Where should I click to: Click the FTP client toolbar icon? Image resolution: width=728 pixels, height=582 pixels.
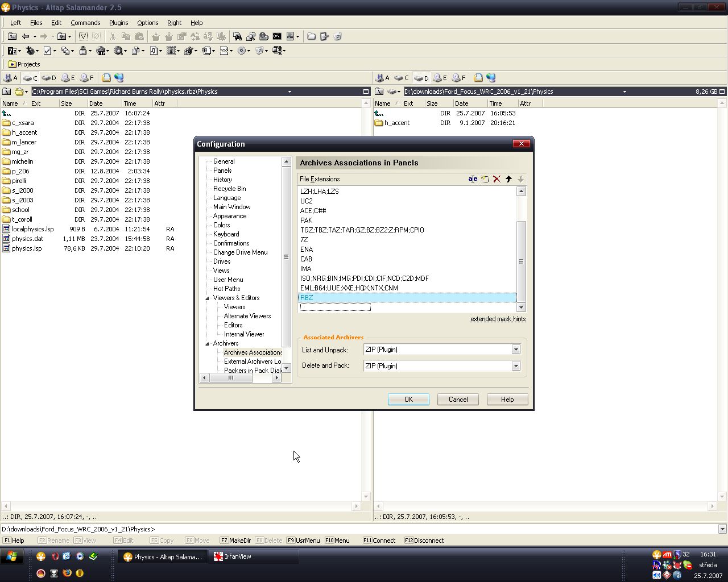(101, 51)
